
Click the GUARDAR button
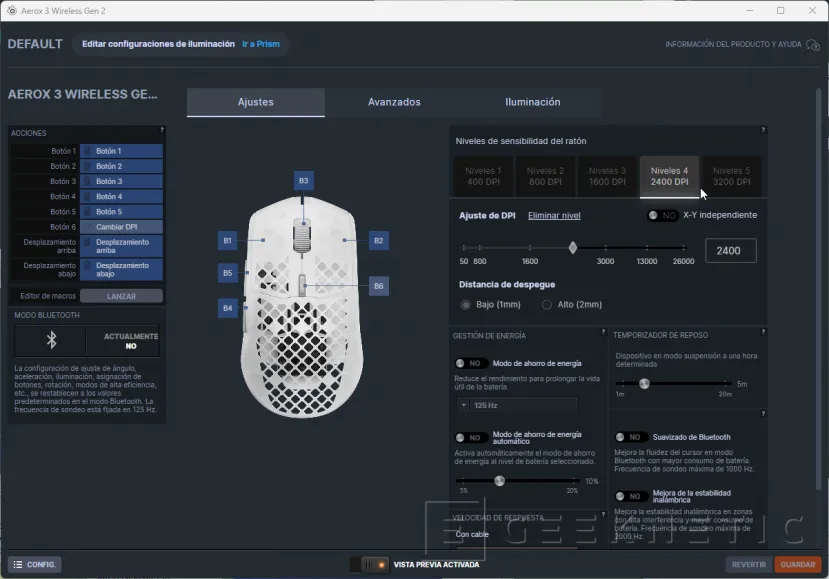click(798, 565)
